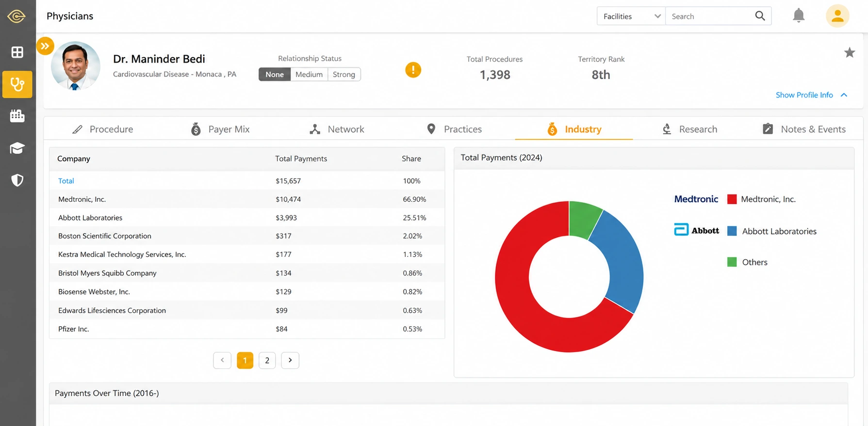Image resolution: width=868 pixels, height=426 pixels.
Task: Open notifications bell
Action: click(x=799, y=16)
